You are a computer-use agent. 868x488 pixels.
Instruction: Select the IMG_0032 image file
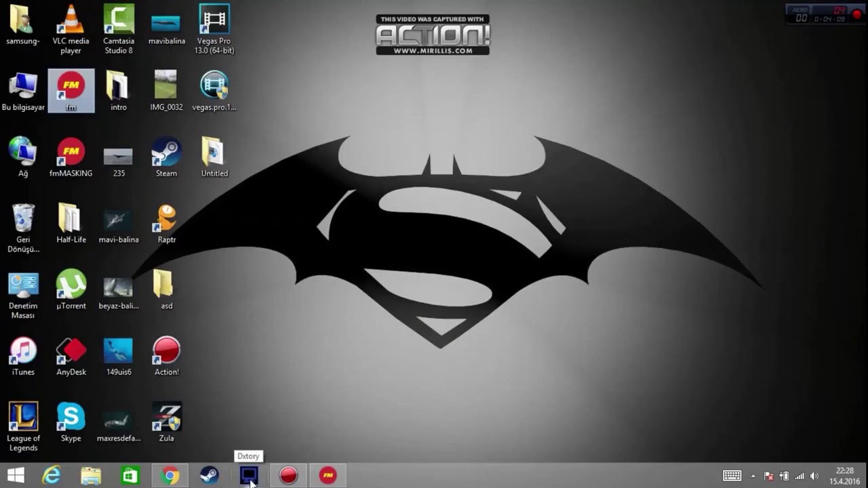coord(166,91)
